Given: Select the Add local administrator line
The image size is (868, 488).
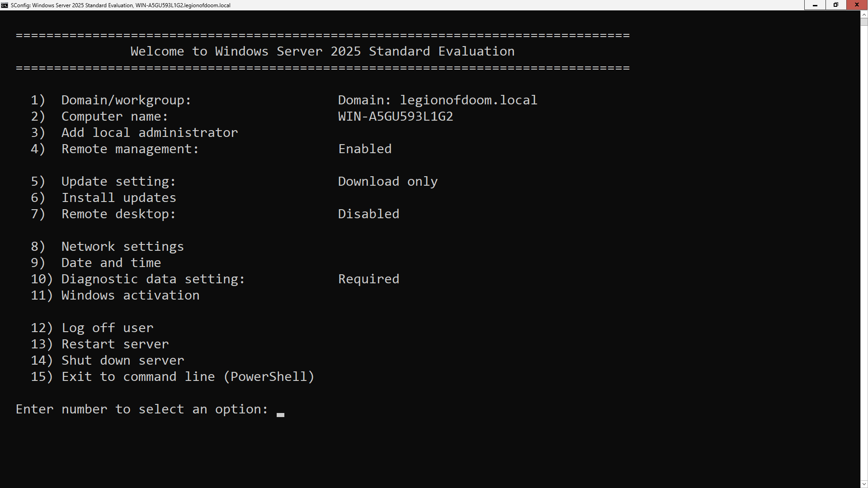Looking at the screenshot, I should [149, 133].
